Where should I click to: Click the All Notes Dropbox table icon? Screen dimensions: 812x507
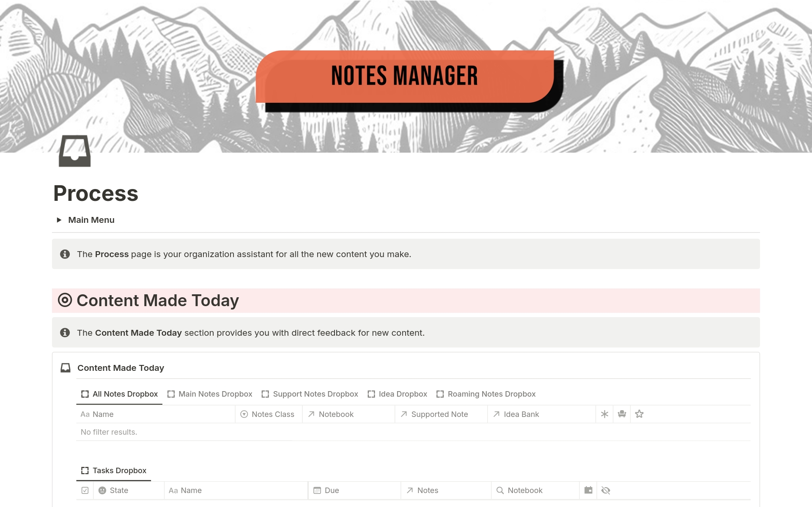tap(84, 393)
